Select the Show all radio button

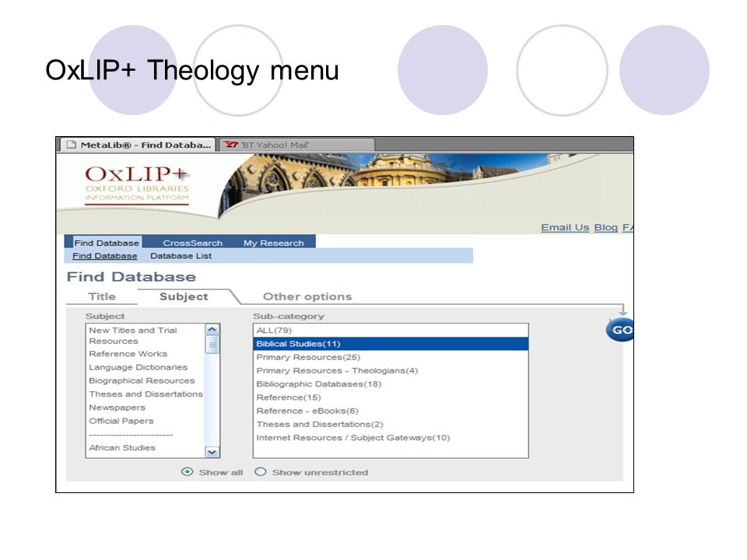pos(188,471)
